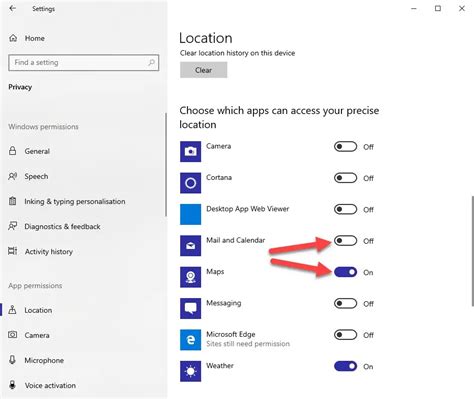This screenshot has width=474, height=399.
Task: Click the Activity history icon
Action: tap(13, 251)
